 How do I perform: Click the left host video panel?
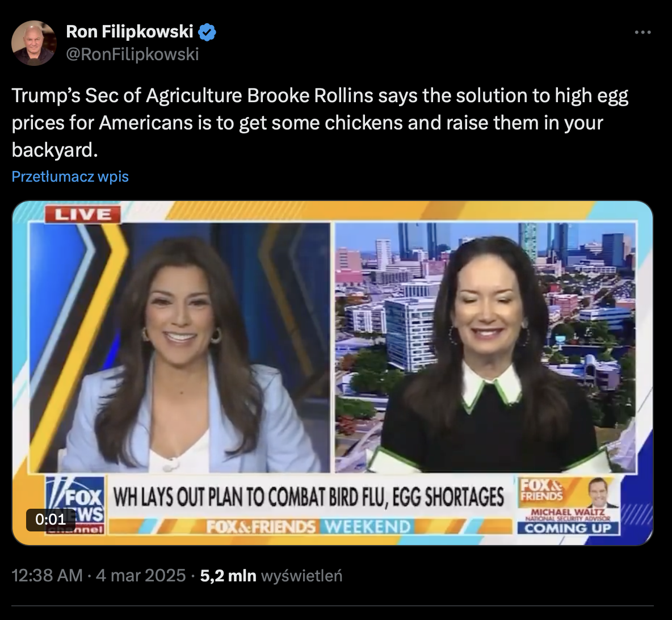click(x=179, y=347)
